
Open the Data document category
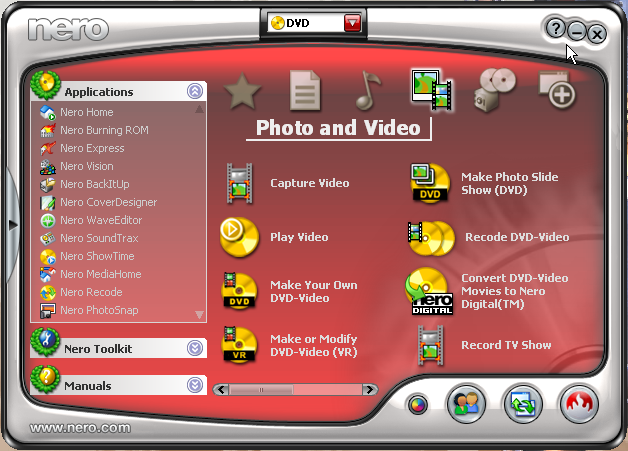click(305, 91)
